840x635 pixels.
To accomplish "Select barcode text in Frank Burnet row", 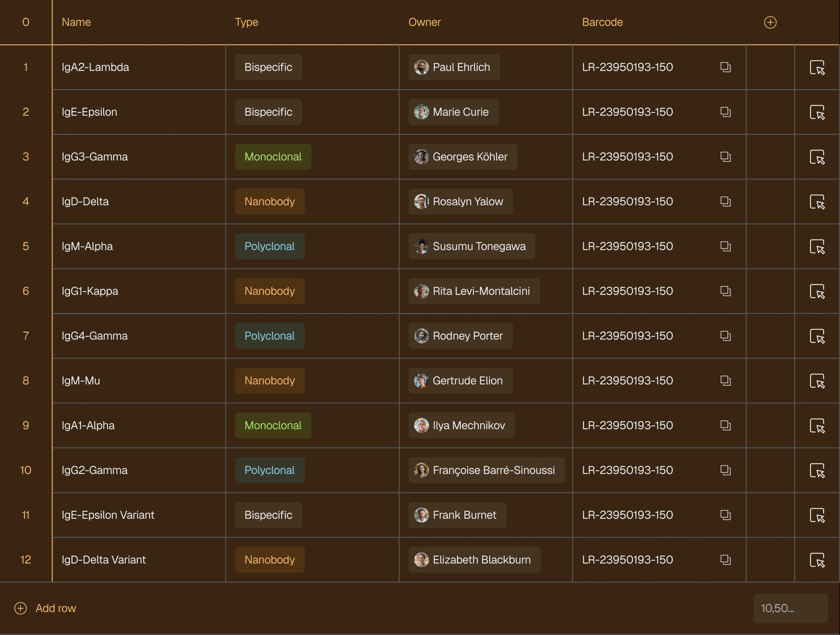I will [627, 515].
